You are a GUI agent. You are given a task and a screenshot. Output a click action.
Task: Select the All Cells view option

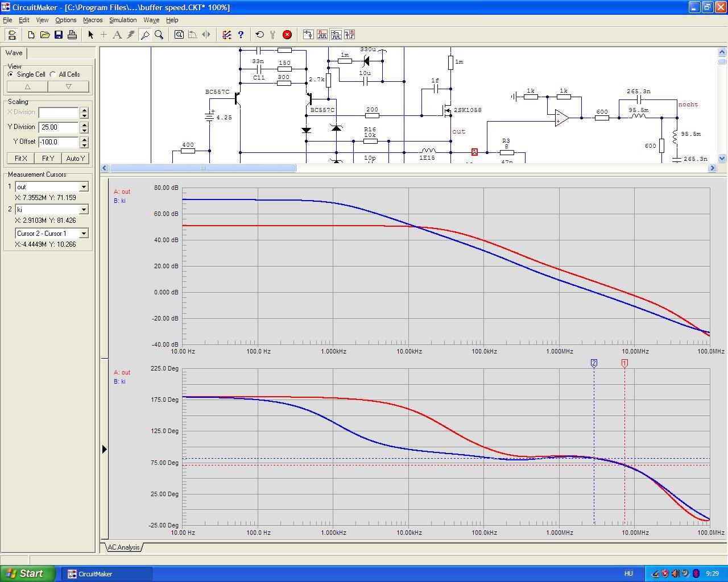pos(53,74)
